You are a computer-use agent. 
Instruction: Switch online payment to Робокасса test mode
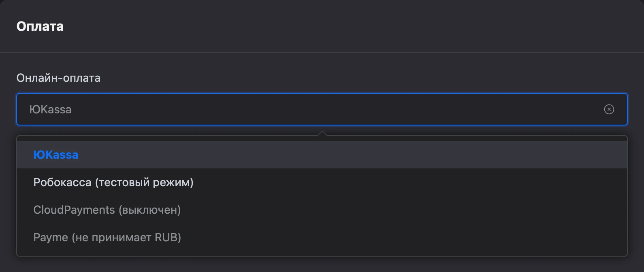tap(322, 182)
